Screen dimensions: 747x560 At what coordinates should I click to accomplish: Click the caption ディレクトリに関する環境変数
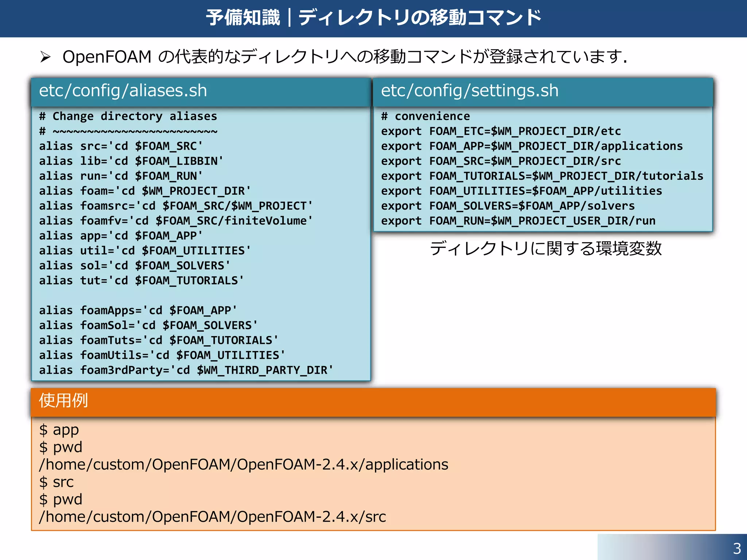(x=545, y=249)
